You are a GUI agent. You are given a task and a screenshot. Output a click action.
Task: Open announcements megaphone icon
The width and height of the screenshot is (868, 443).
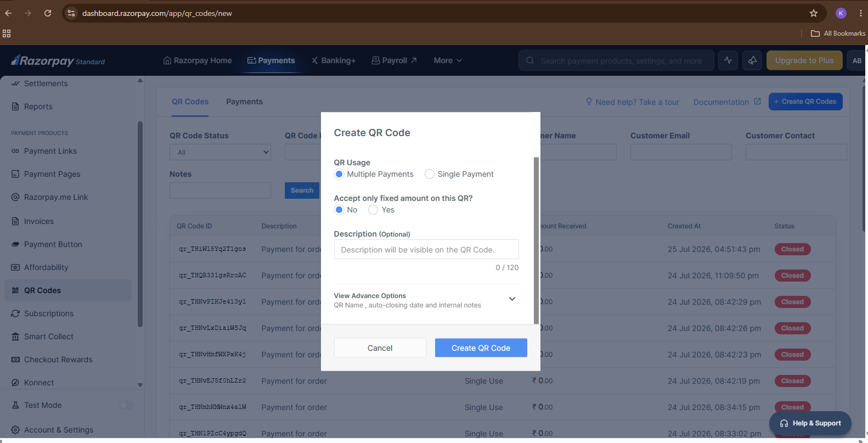[752, 60]
